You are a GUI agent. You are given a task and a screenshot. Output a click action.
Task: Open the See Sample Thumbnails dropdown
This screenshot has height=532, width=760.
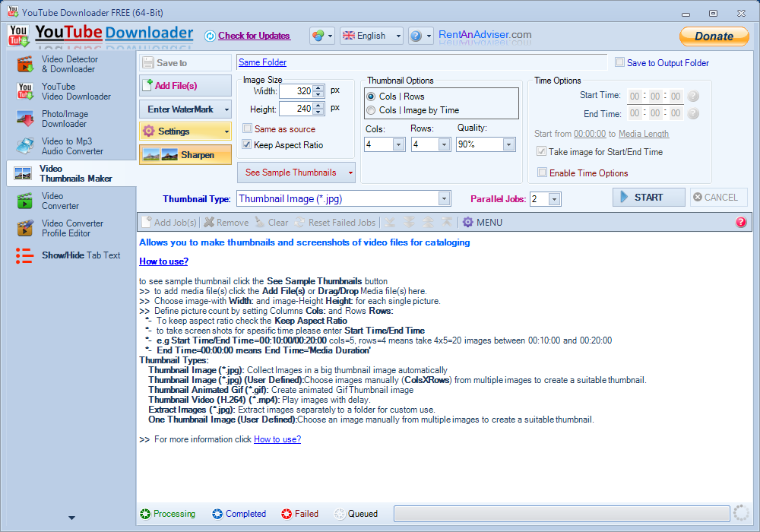pyautogui.click(x=296, y=173)
